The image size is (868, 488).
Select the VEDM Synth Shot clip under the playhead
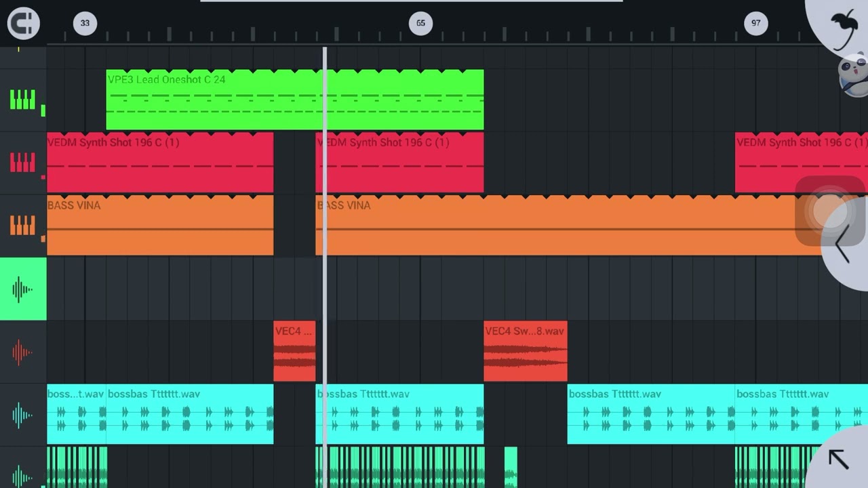[x=399, y=163]
